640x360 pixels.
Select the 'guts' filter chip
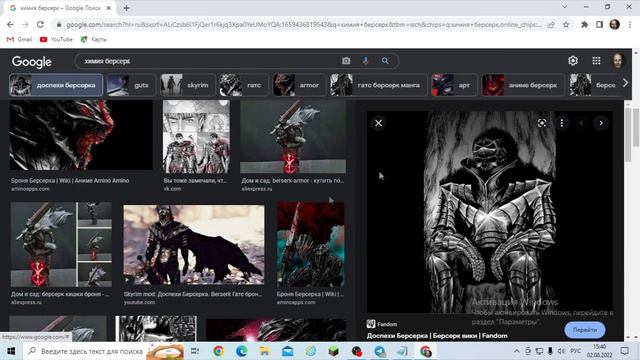click(131, 85)
